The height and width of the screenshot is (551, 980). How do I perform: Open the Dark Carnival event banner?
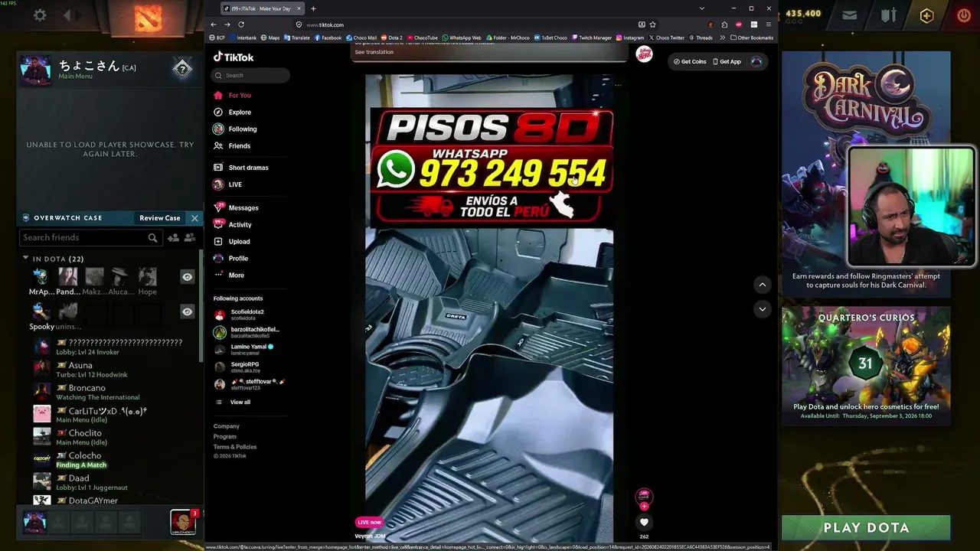(x=866, y=174)
